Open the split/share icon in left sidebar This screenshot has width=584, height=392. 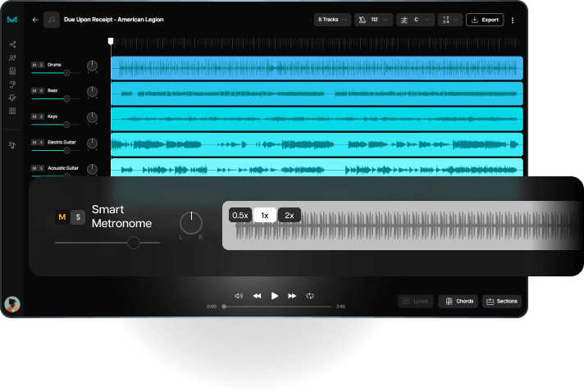tap(12, 44)
